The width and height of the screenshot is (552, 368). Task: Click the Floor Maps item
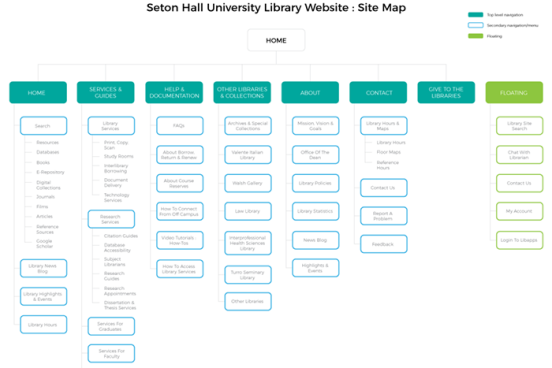point(389,152)
